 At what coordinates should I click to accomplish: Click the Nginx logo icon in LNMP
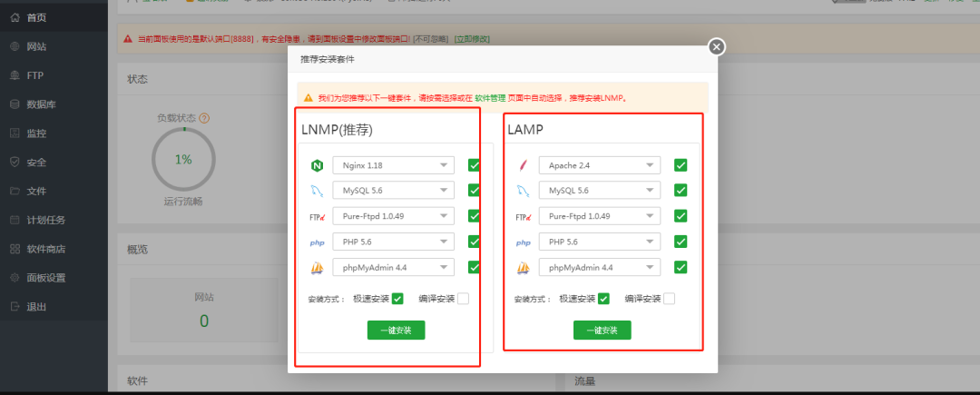click(317, 165)
